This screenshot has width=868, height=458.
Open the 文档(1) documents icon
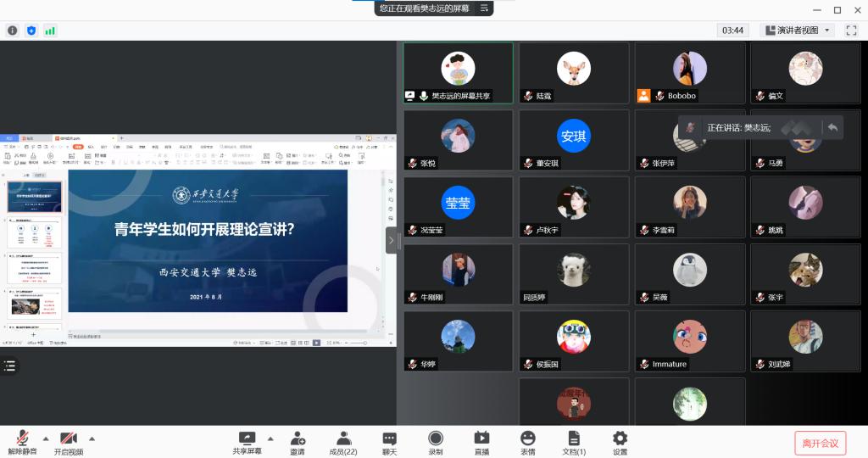pyautogui.click(x=574, y=442)
